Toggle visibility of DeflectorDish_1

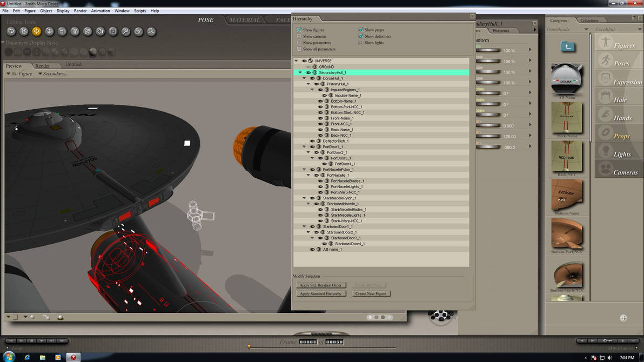pyautogui.click(x=312, y=141)
